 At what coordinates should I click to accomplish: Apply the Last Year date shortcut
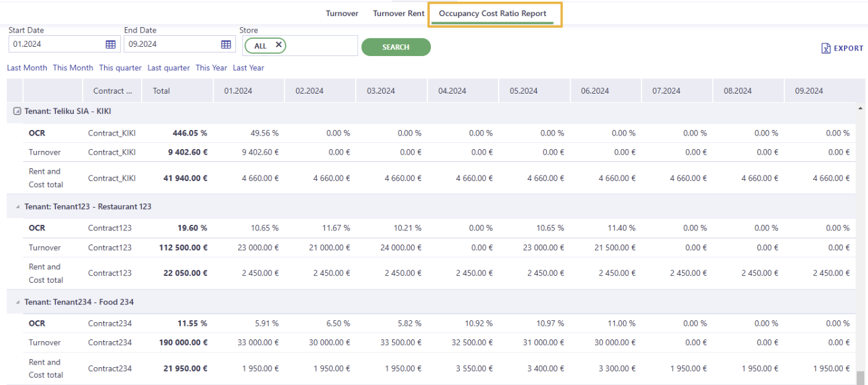[x=249, y=68]
